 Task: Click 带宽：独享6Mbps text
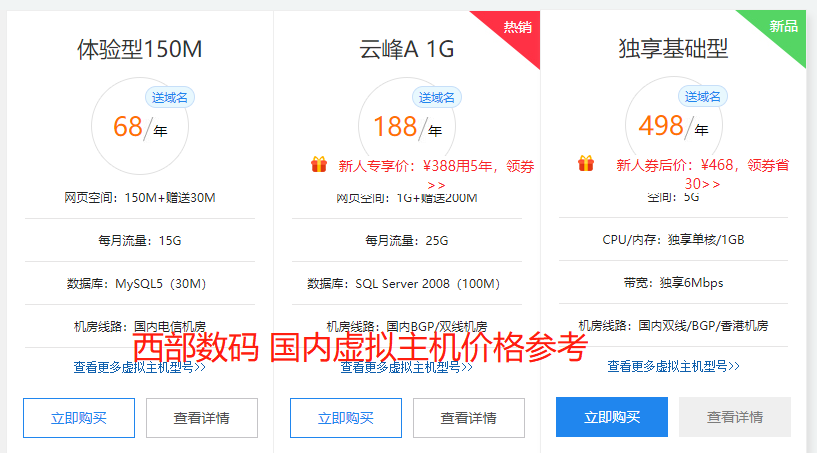tap(673, 283)
